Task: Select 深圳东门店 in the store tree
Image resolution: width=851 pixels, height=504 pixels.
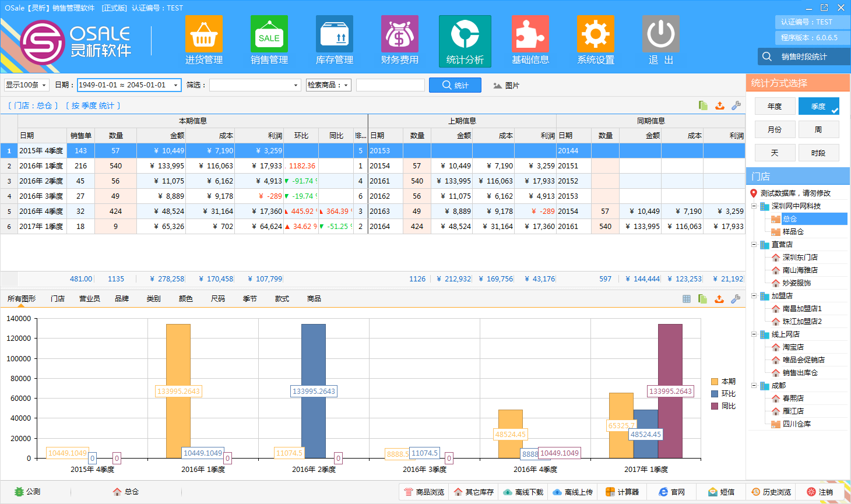Action: pos(800,258)
